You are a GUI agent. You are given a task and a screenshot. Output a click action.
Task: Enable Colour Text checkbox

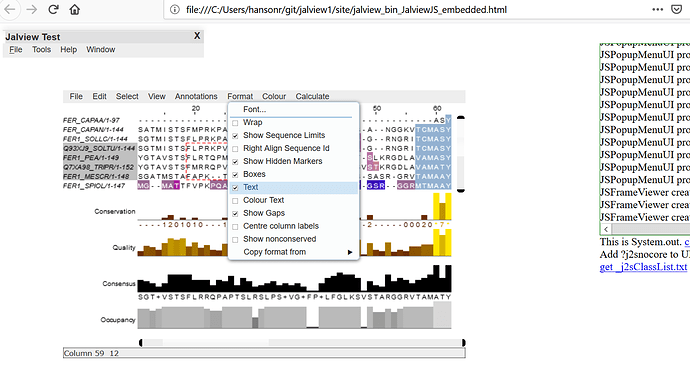point(235,200)
